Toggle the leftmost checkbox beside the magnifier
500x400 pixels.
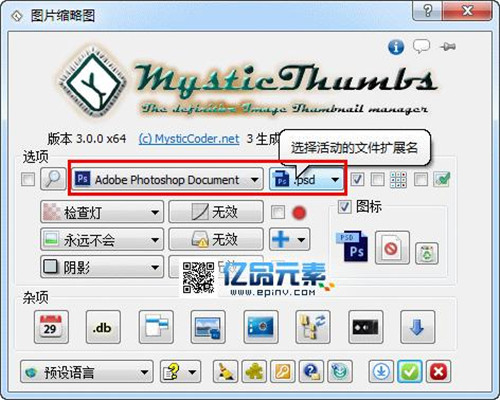28,180
